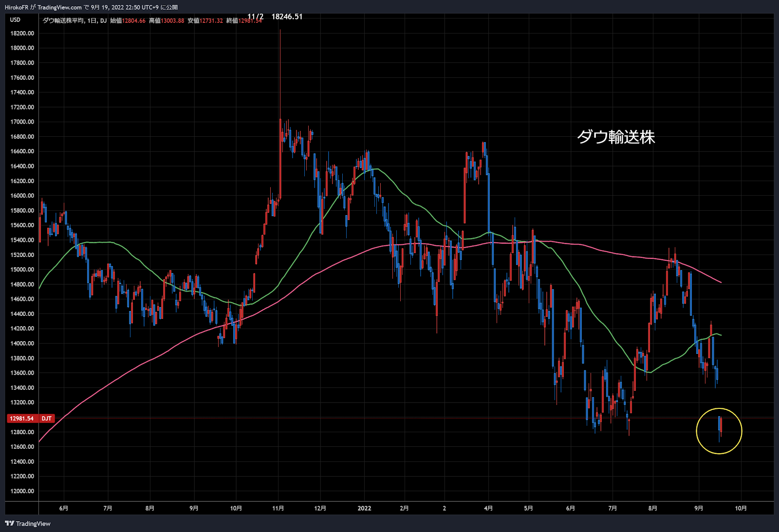Image resolution: width=779 pixels, height=532 pixels.
Task: Click the 17000.00 price axis label
Action: pyautogui.click(x=22, y=122)
